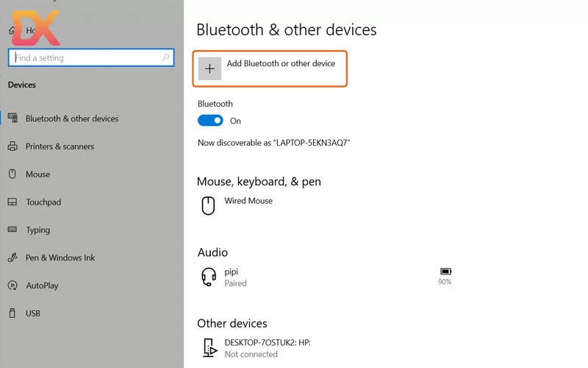Go to the Touchpad settings page
Viewport: 588px width, 368px height.
[43, 202]
